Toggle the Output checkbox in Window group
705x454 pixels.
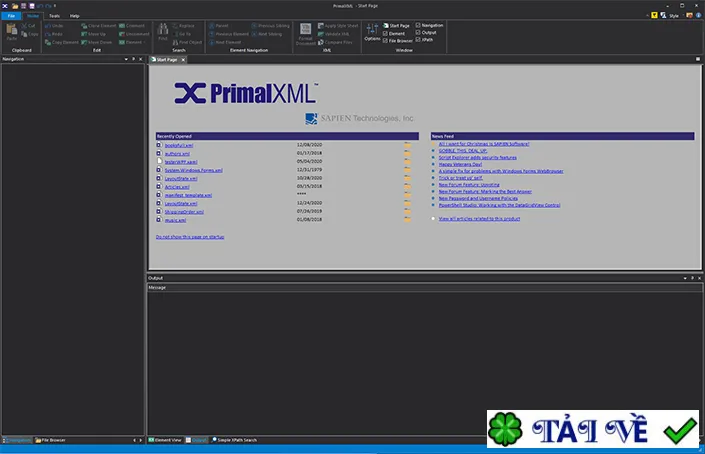(x=418, y=32)
